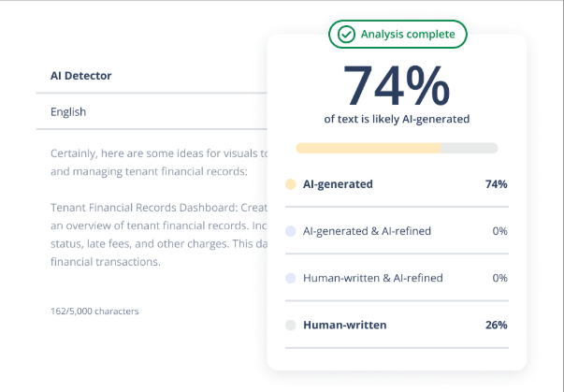Click the yellow AI-generated legend dot

291,184
